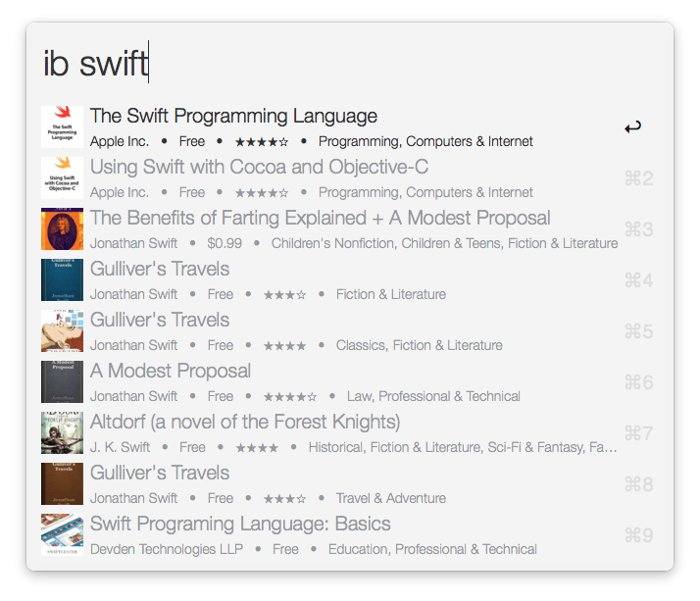Click the ⌘9 shortcut label

638,535
